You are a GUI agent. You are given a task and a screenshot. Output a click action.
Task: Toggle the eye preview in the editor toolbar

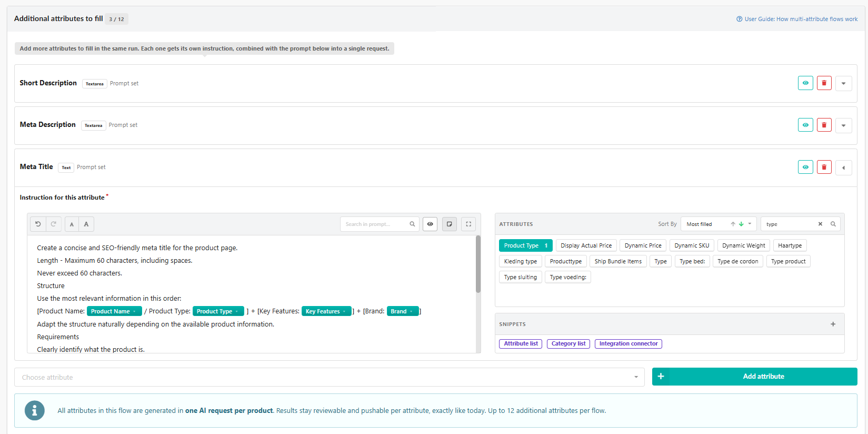tap(430, 224)
